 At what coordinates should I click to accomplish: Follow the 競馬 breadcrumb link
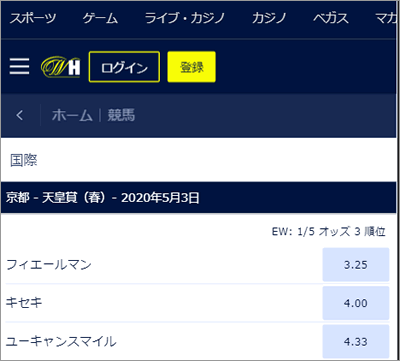pos(121,115)
